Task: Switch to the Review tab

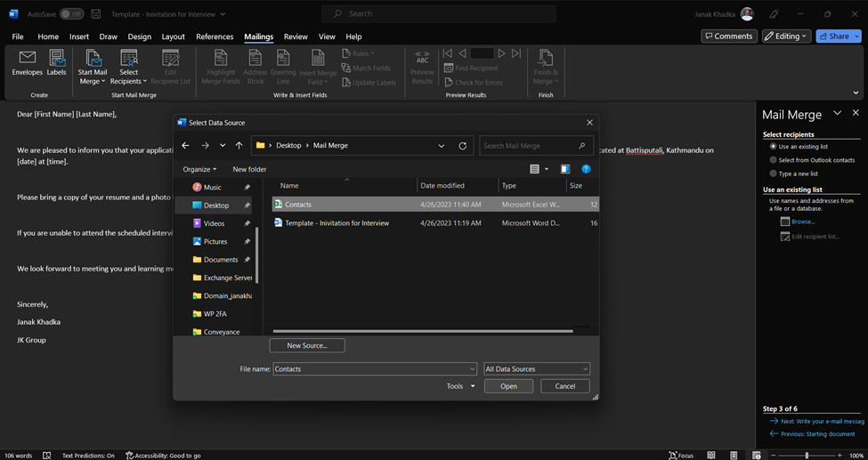Action: [296, 36]
